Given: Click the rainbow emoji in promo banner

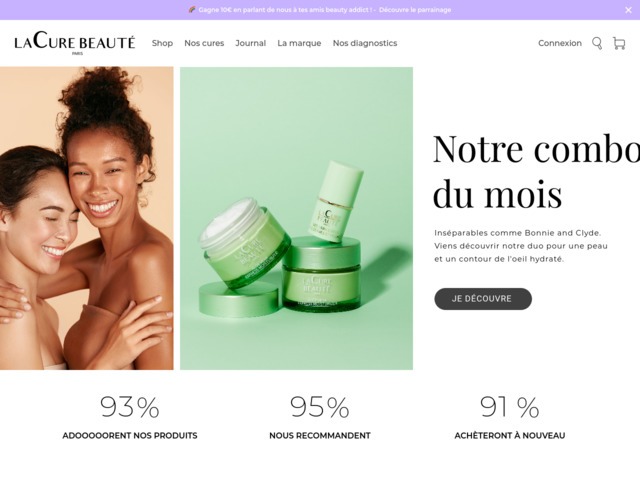Looking at the screenshot, I should [192, 10].
